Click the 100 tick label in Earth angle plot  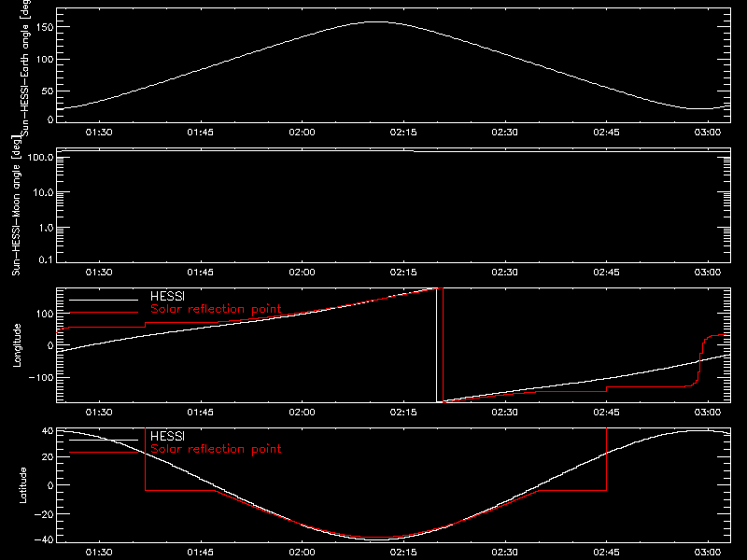click(45, 59)
